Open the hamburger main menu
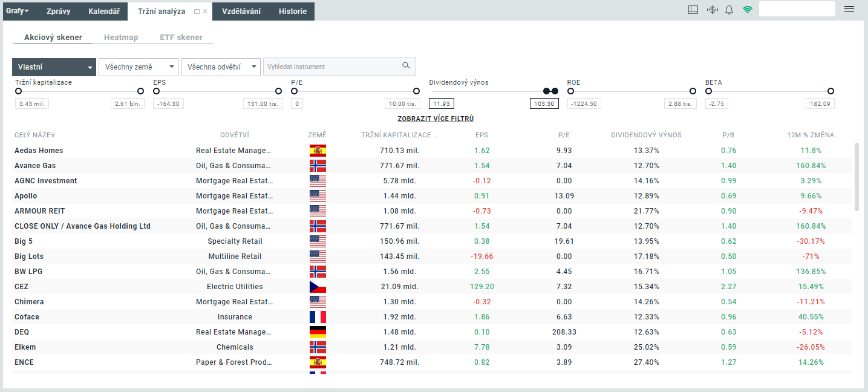The width and height of the screenshot is (868, 392). [x=849, y=9]
